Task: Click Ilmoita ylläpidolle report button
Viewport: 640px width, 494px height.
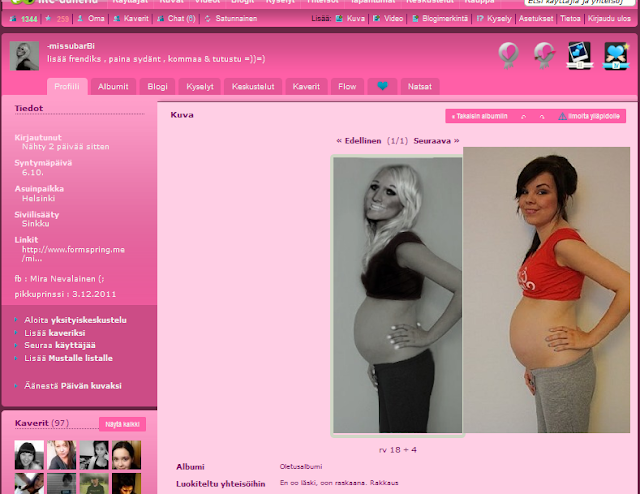Action: coord(589,116)
